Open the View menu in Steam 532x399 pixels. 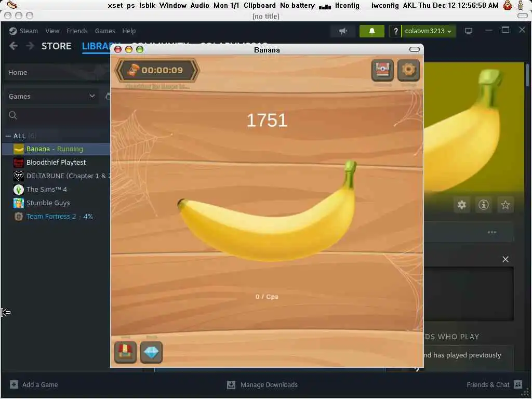tap(52, 31)
